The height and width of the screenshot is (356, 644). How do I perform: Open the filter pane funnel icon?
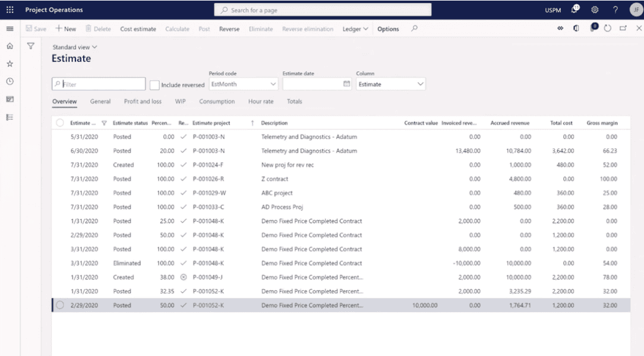[31, 46]
